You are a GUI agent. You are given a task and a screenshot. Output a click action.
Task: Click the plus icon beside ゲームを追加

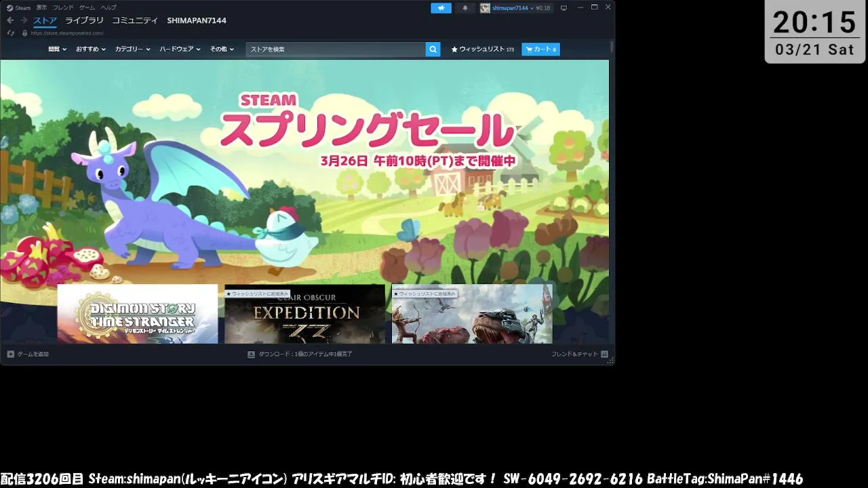10,354
